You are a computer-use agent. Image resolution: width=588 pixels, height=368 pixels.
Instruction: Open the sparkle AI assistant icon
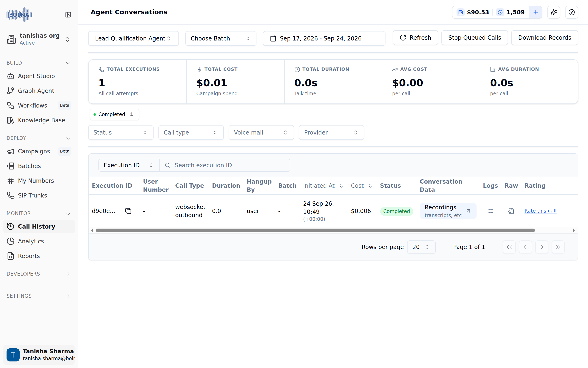tap(554, 12)
